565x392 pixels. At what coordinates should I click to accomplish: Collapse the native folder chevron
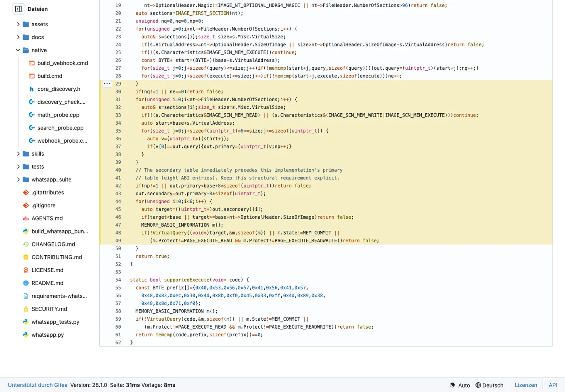pos(18,50)
